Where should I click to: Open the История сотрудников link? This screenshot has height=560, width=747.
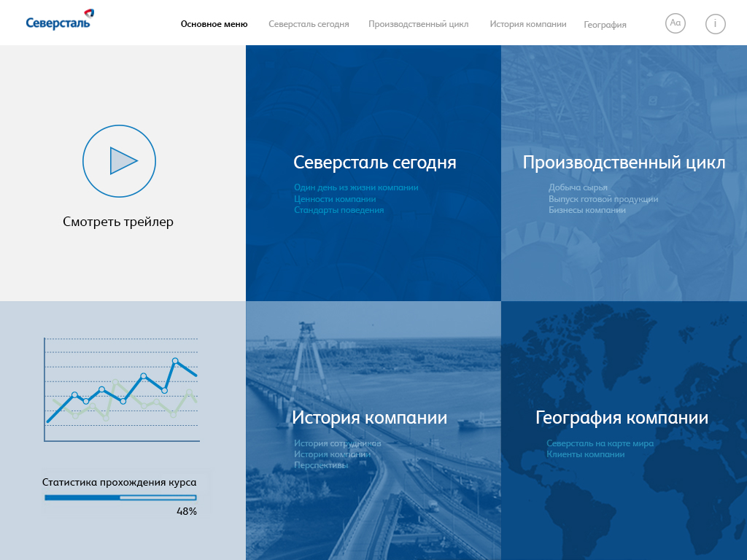(x=337, y=443)
